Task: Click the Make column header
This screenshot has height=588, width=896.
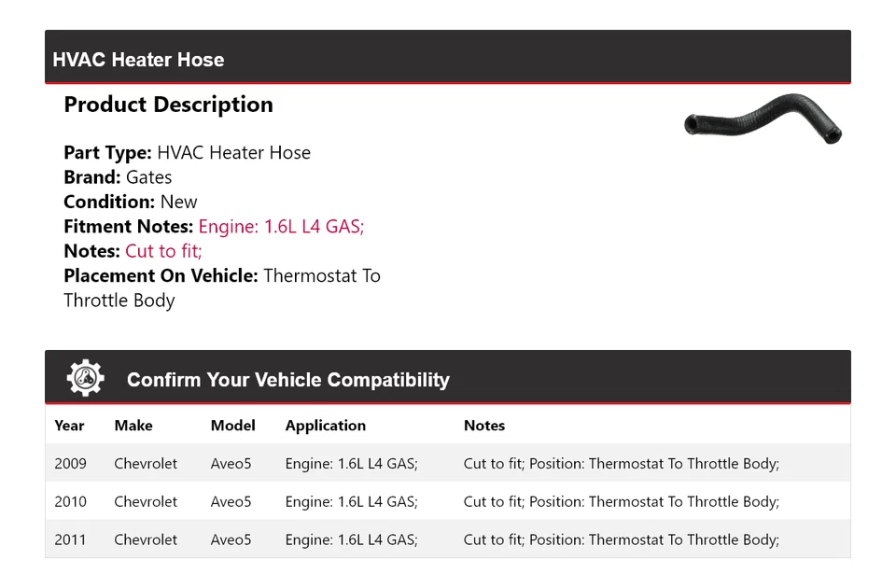Action: click(133, 426)
